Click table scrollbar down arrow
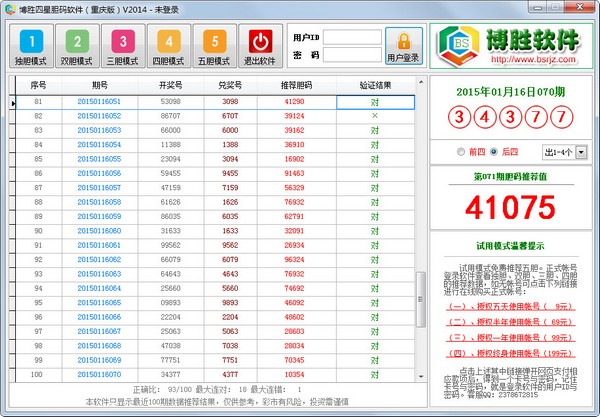This screenshot has width=600, height=417. [421, 376]
